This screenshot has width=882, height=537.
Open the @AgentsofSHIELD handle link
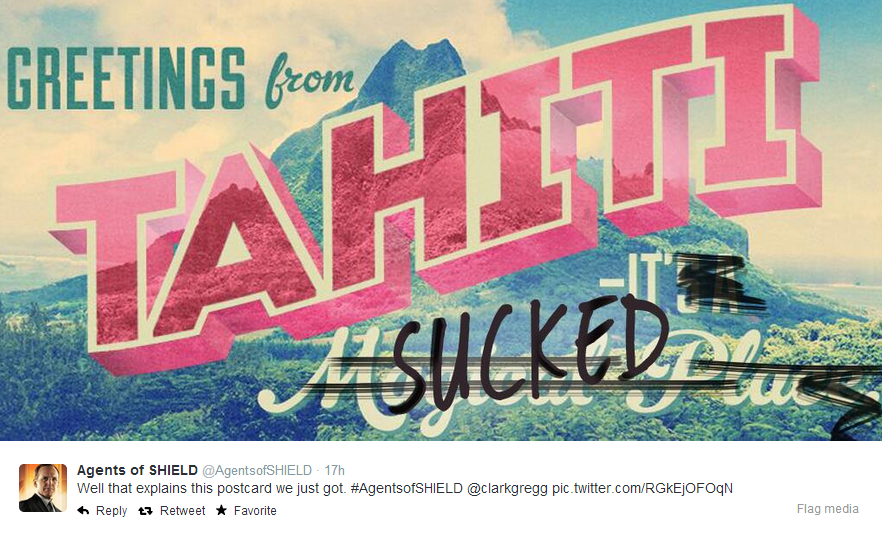click(256, 470)
